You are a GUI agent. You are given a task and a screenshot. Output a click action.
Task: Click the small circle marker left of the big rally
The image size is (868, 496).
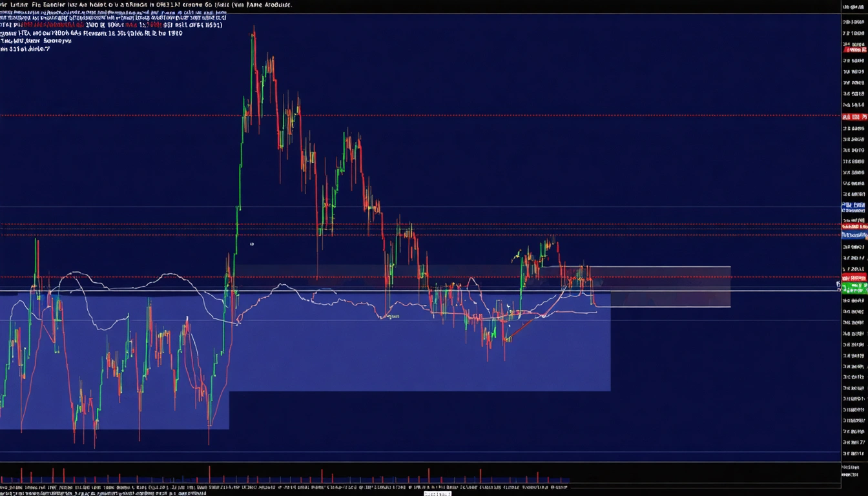click(x=252, y=245)
